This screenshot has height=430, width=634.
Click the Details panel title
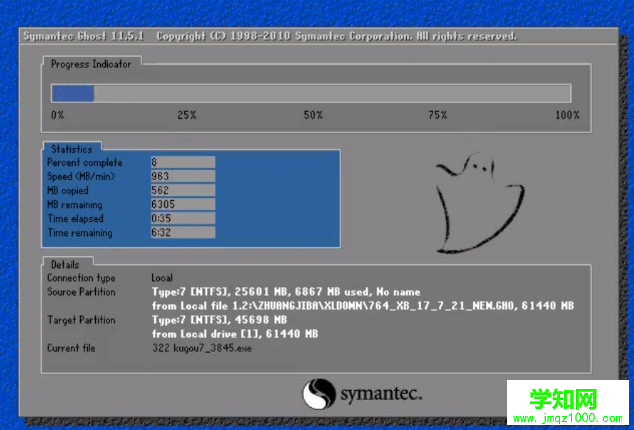[65, 265]
